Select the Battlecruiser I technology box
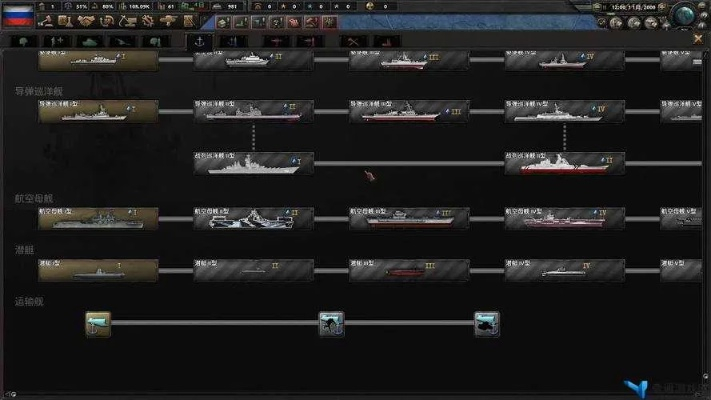The image size is (711, 400). [x=253, y=164]
